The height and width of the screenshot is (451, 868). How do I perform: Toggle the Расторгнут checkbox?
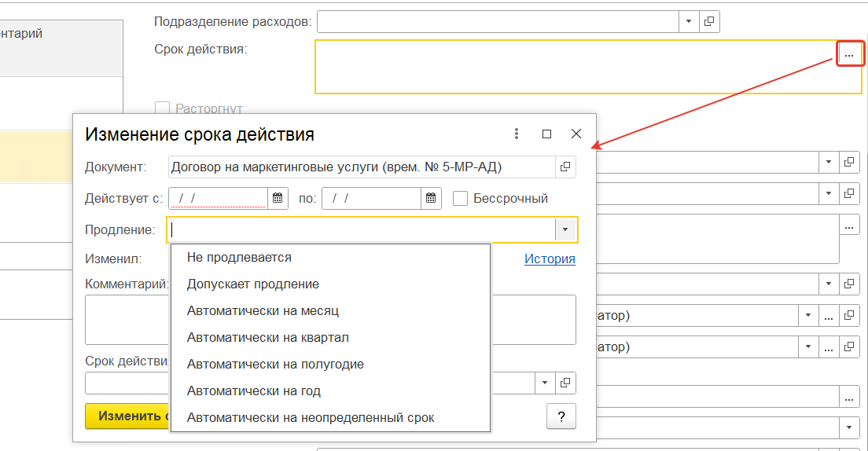point(163,108)
